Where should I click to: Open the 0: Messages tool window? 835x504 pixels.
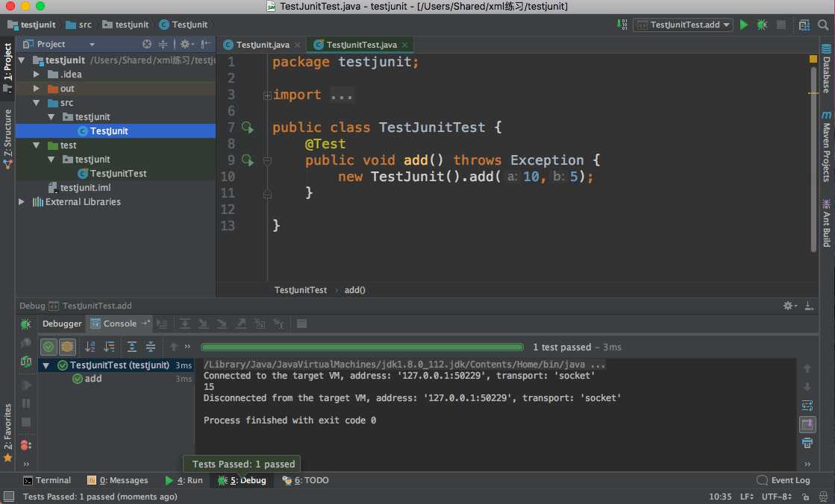click(x=118, y=480)
